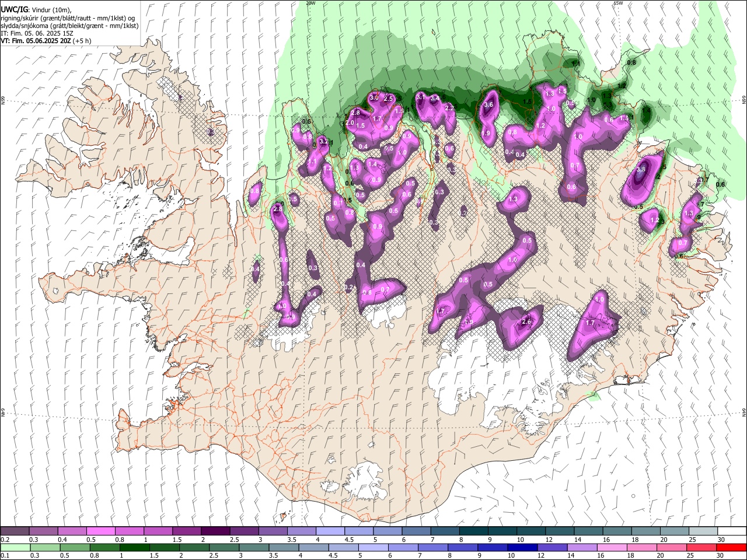Image resolution: width=747 pixels, height=560 pixels.
Task: Click the 2.6 snowfall value north of the glacier
Action: point(526,322)
